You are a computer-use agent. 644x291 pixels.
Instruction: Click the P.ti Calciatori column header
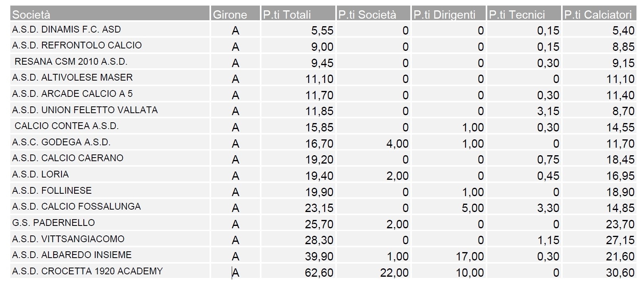coord(598,15)
